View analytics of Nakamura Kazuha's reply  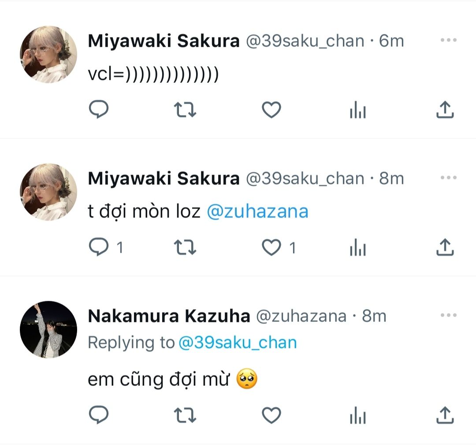[358, 415]
